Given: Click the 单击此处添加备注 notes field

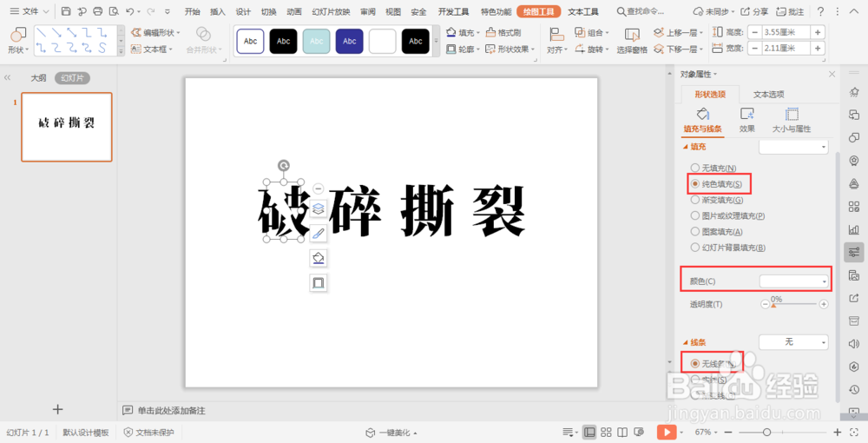Looking at the screenshot, I should [x=171, y=410].
